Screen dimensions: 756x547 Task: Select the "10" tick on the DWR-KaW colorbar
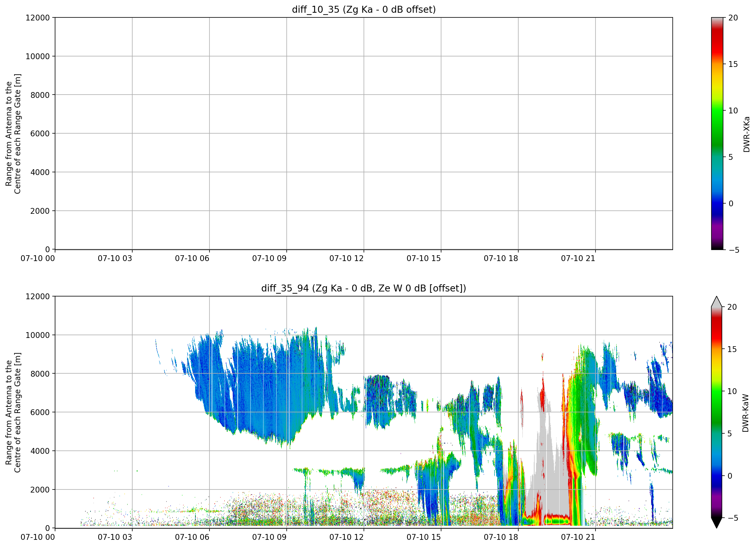(x=732, y=391)
